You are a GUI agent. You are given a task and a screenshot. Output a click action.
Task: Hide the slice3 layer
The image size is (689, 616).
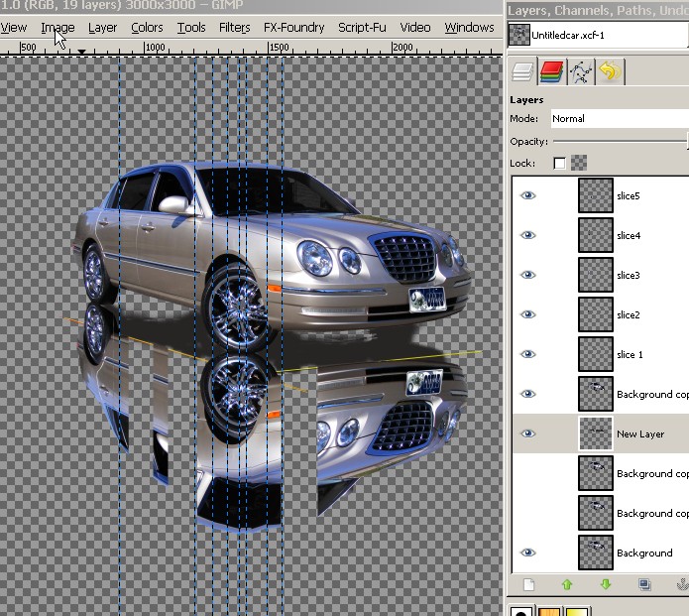point(527,275)
